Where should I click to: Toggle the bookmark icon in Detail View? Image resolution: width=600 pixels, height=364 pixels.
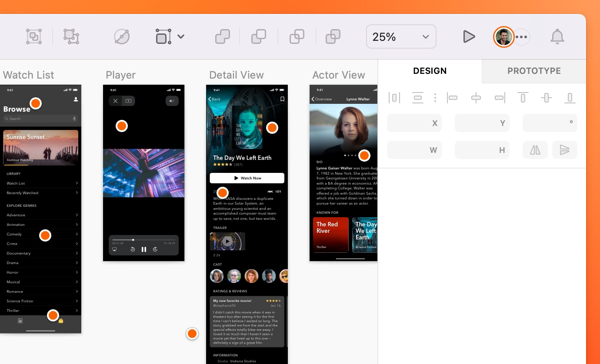coord(282,99)
